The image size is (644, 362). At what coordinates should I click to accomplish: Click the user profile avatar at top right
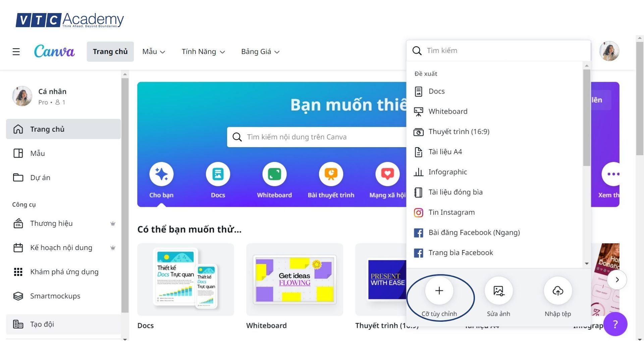pos(609,51)
